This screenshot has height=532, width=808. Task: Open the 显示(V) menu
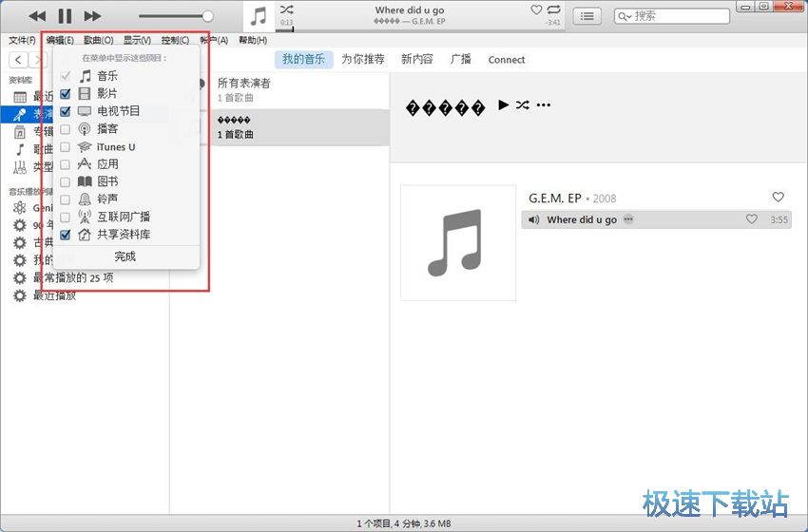point(137,40)
